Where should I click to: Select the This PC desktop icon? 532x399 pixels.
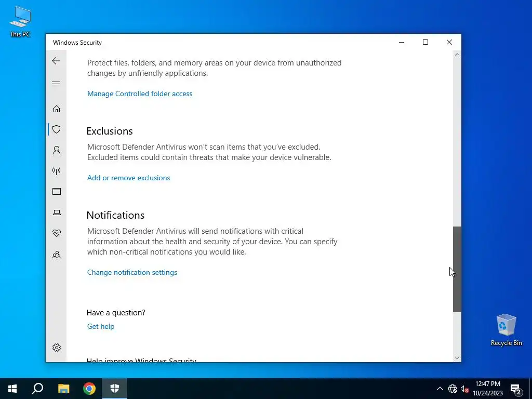click(x=20, y=21)
